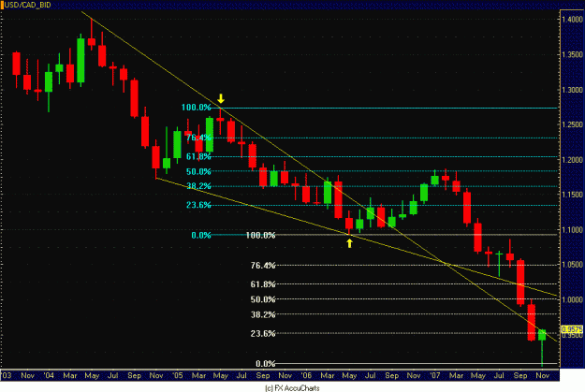Click the cyan 61.8% Fibonacci label
585x392 pixels.
198,156
